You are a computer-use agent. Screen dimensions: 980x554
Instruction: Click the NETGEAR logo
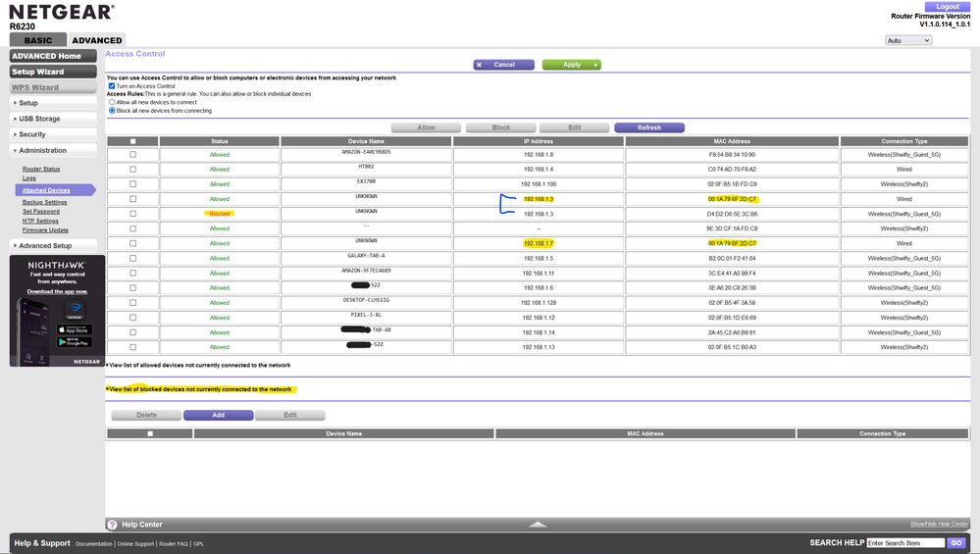point(61,14)
